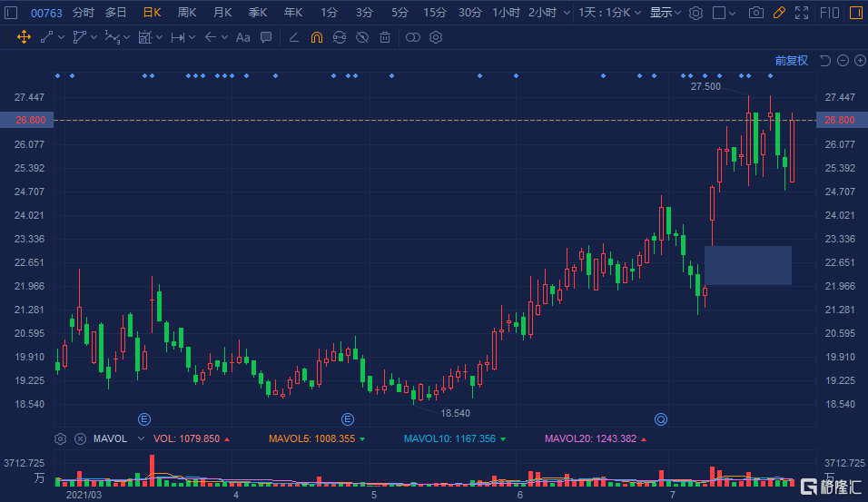Image resolution: width=868 pixels, height=502 pixels.
Task: Select the 月K monthly chart tab
Action: click(222, 13)
